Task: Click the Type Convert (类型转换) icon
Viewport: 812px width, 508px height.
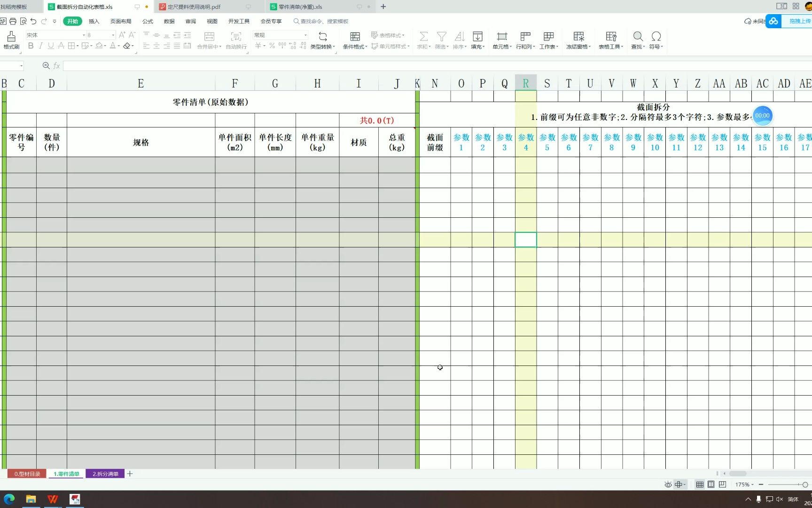Action: tap(323, 36)
